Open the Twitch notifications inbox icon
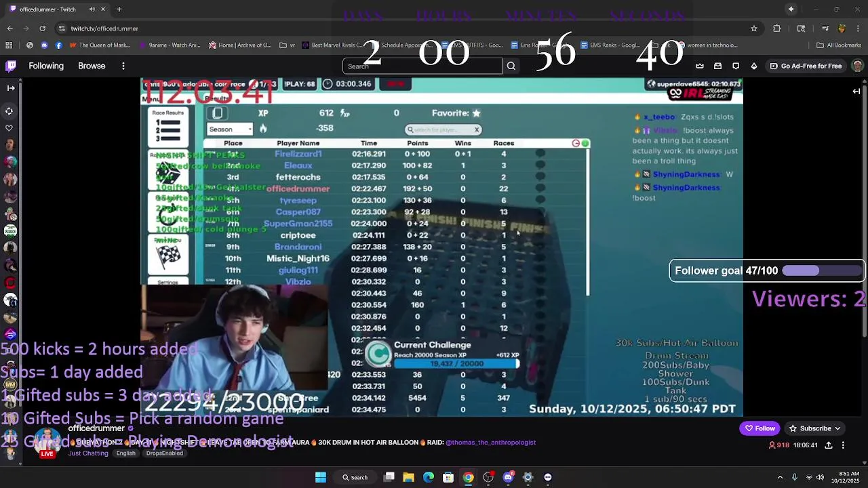 tap(717, 66)
